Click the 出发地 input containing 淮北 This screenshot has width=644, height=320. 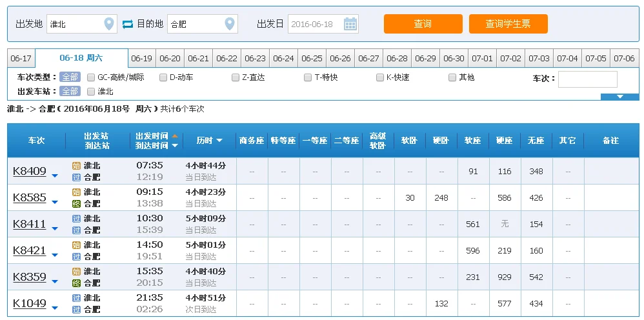pos(82,24)
